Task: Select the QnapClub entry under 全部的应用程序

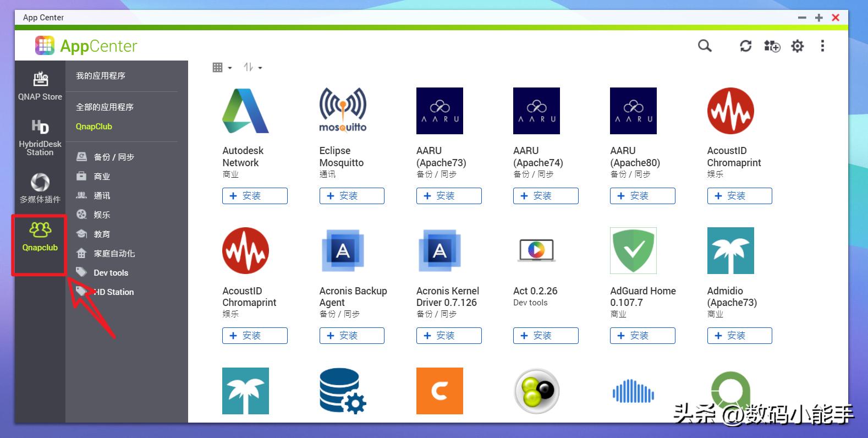Action: [x=94, y=127]
